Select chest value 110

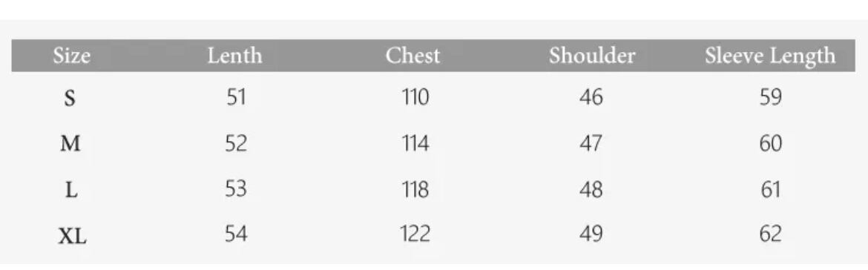[x=415, y=98]
